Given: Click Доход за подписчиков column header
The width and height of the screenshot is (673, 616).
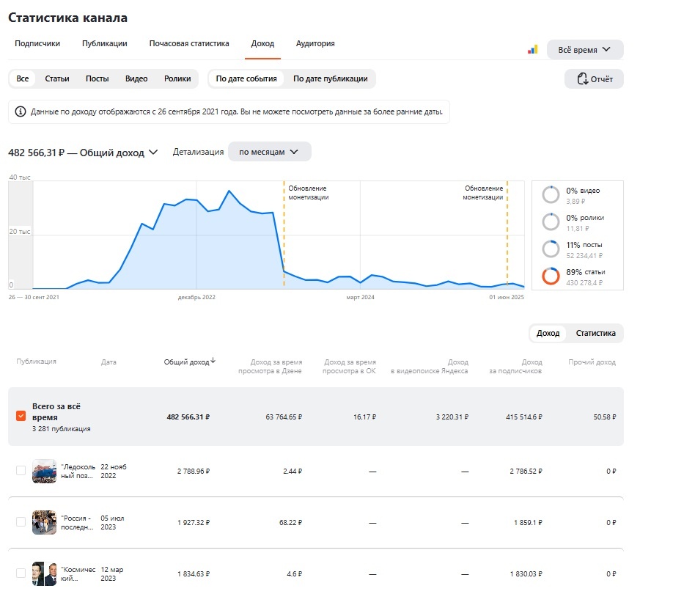Looking at the screenshot, I should coord(515,366).
